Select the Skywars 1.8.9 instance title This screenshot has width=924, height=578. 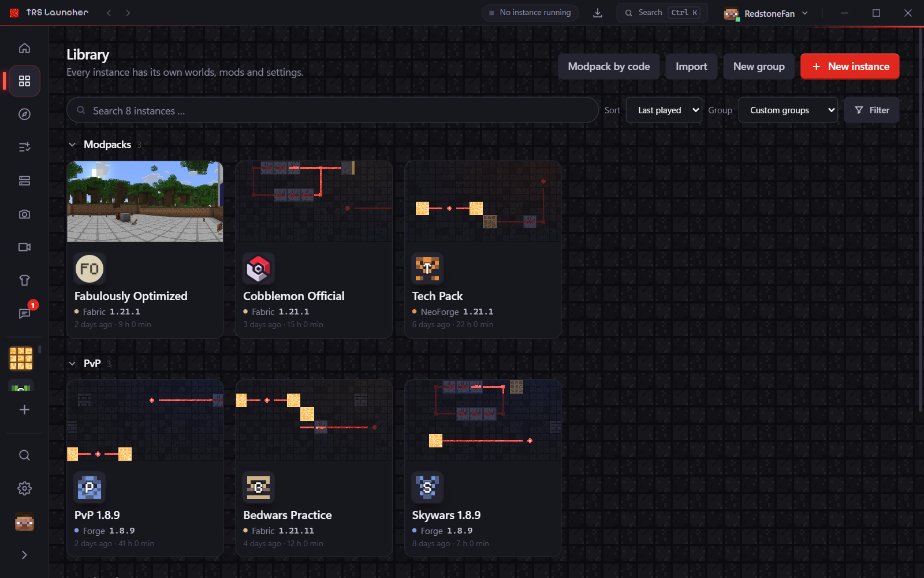(446, 515)
